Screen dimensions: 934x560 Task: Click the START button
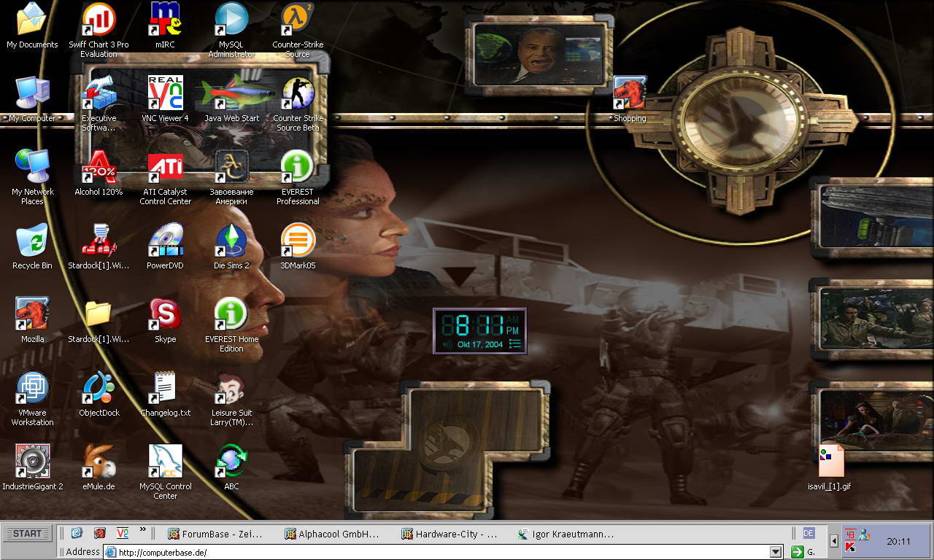click(x=28, y=534)
